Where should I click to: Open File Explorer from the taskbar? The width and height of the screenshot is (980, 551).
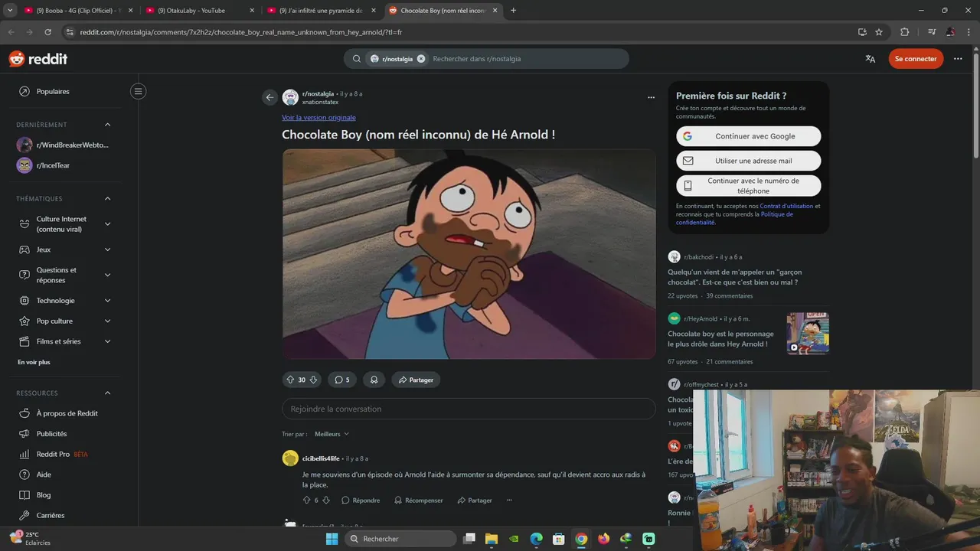coord(492,539)
